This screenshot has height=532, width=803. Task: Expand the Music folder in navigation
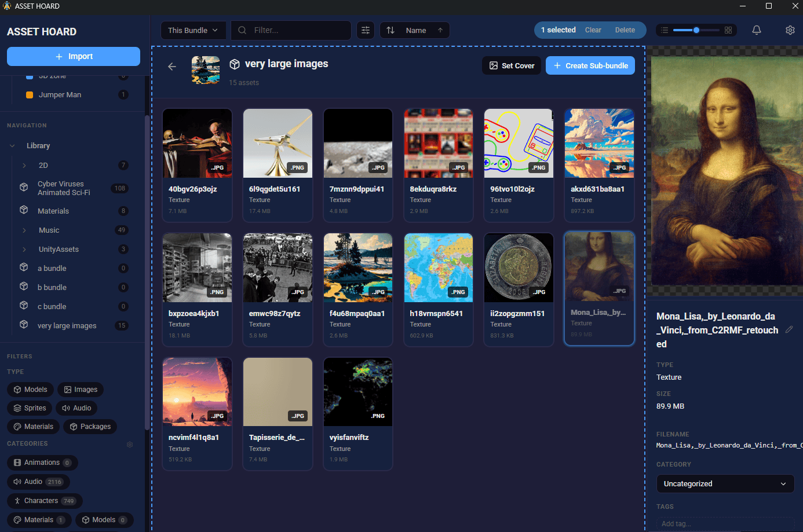click(24, 230)
